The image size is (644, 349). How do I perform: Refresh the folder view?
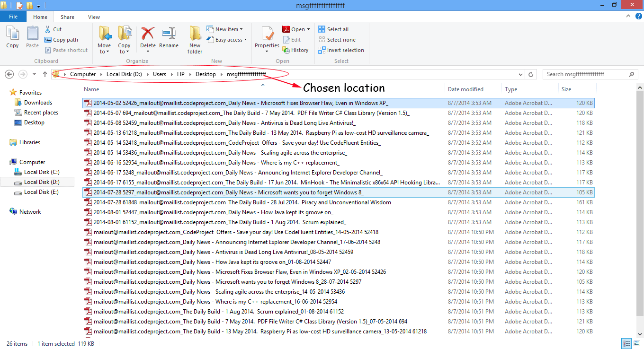tap(531, 74)
